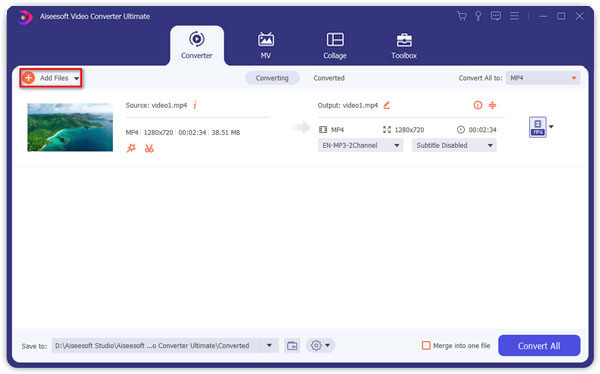
Task: Click the clock duration icon
Action: 461,130
